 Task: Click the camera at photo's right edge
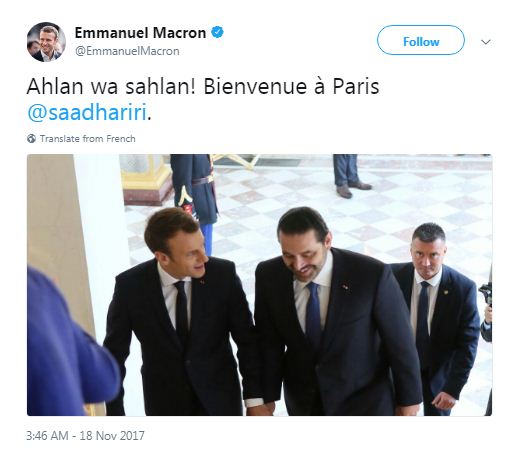click(486, 293)
